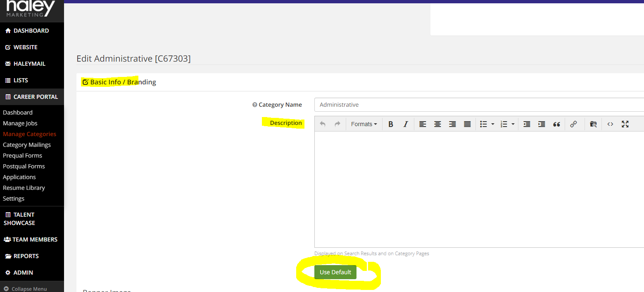
Task: Open the HALEYMAIL menu section
Action: point(29,64)
